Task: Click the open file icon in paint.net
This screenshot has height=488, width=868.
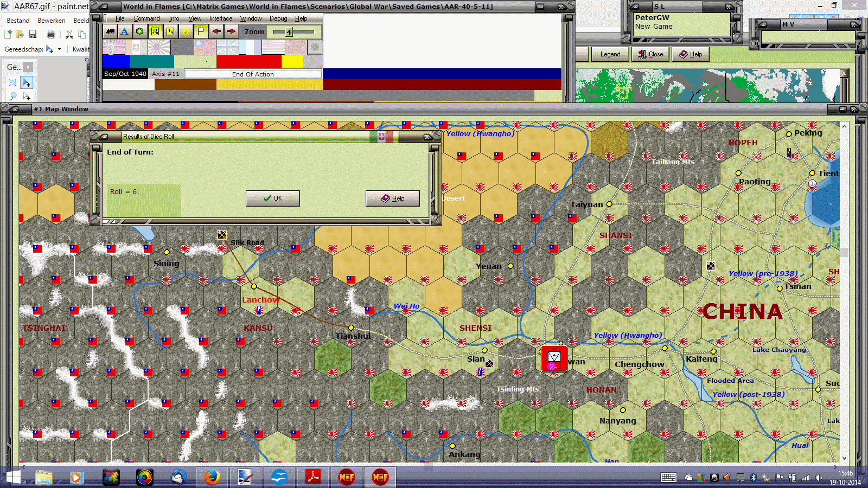Action: click(20, 34)
